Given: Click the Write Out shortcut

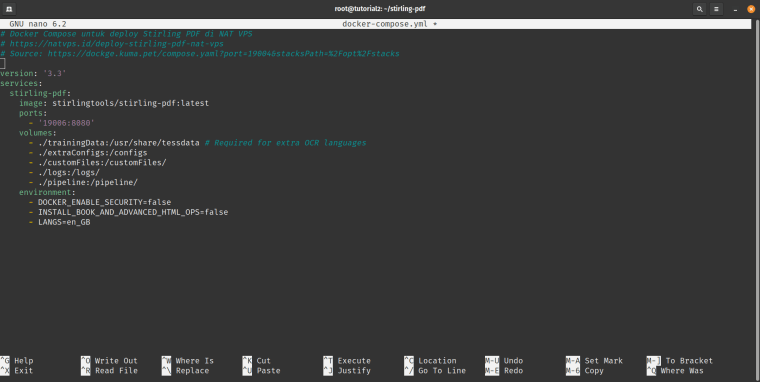Looking at the screenshot, I should (110, 361).
